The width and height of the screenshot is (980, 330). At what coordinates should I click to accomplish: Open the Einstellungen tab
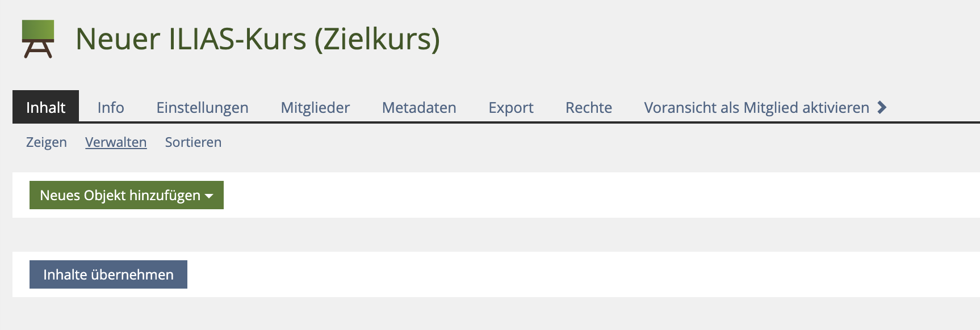pyautogui.click(x=202, y=107)
